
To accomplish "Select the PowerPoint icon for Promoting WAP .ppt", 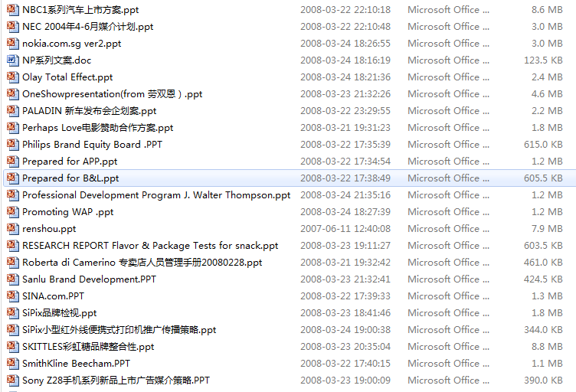I will click(x=13, y=212).
